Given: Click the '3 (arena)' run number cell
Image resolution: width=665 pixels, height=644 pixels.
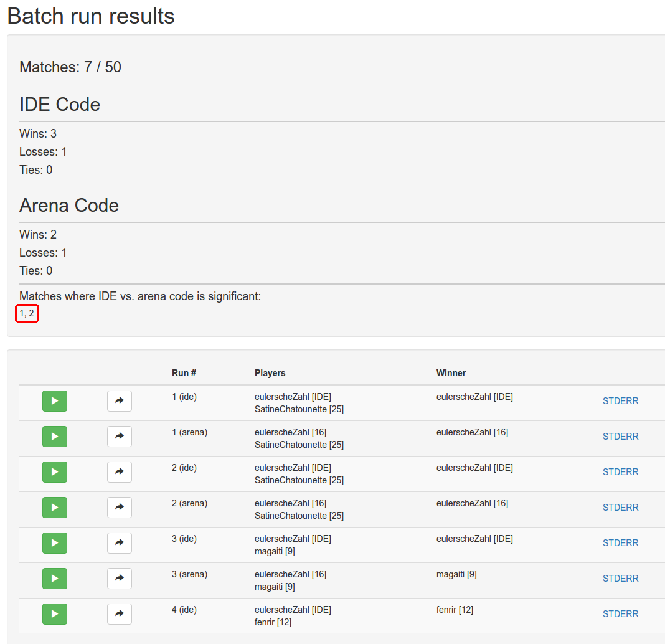Looking at the screenshot, I should pyautogui.click(x=189, y=574).
